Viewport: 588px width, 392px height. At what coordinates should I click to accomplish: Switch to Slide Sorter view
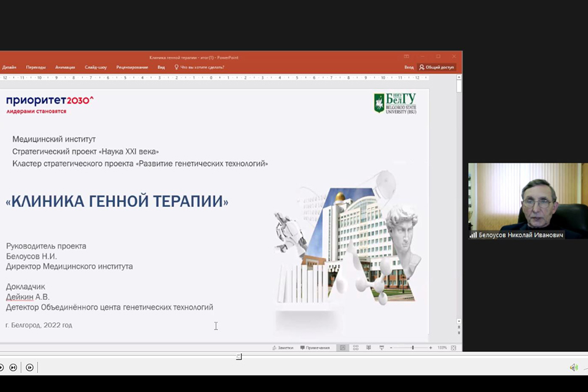coord(356,348)
